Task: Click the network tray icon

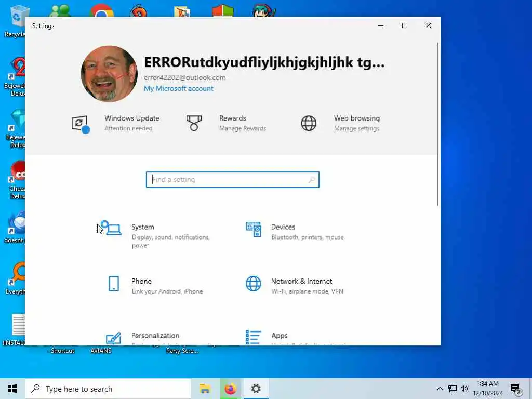Action: (x=452, y=389)
